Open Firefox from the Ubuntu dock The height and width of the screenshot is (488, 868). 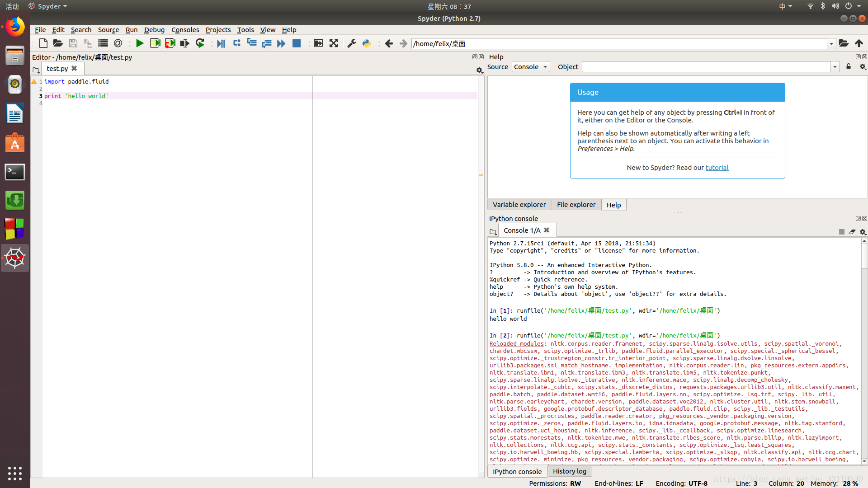point(15,27)
